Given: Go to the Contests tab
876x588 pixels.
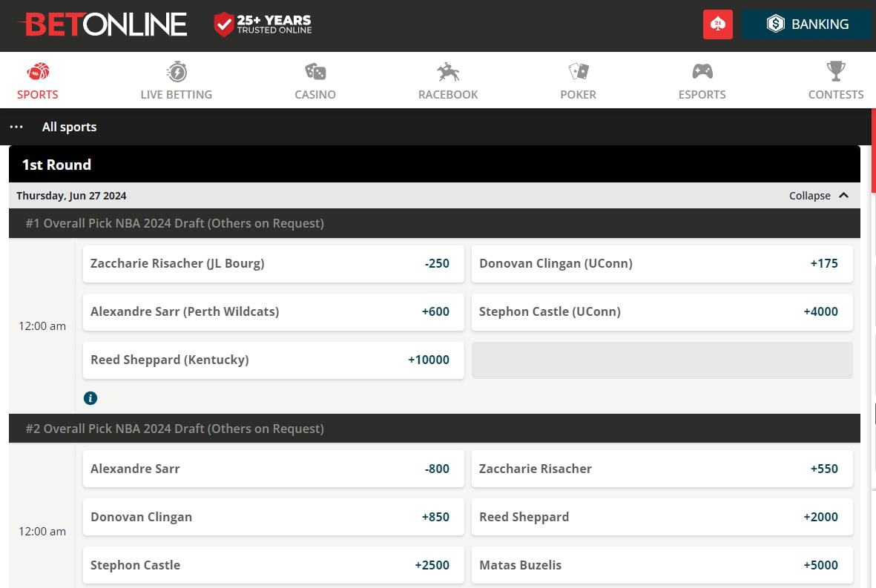Looking at the screenshot, I should point(836,81).
